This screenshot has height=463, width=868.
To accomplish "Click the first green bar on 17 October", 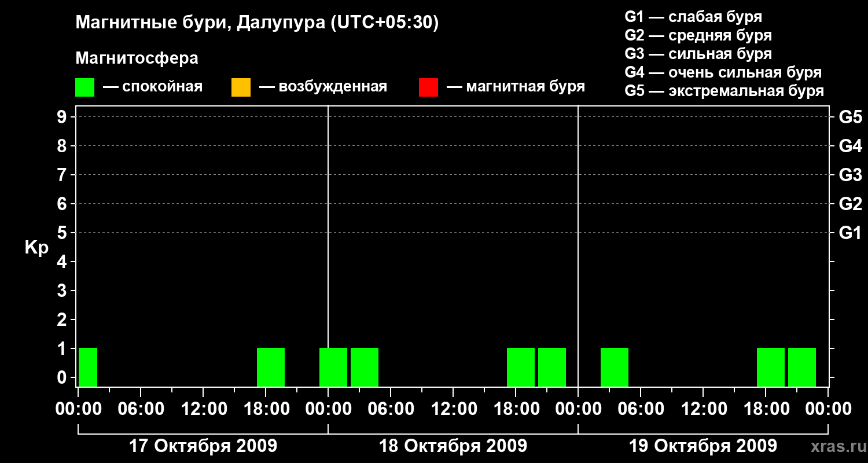I will [x=88, y=367].
